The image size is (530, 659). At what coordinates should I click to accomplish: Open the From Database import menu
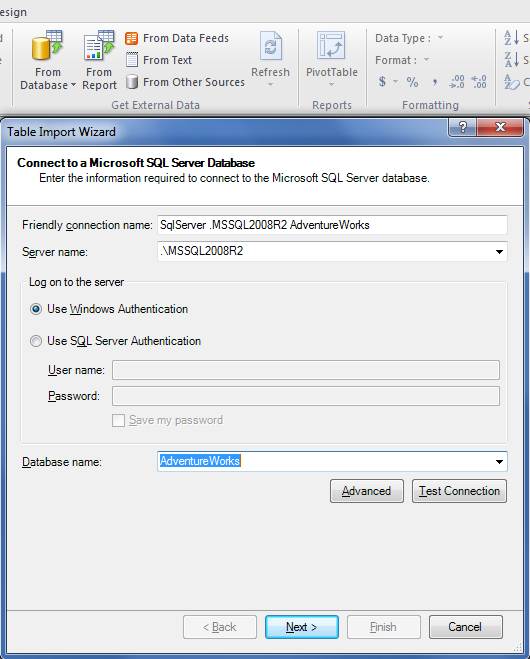[47, 60]
